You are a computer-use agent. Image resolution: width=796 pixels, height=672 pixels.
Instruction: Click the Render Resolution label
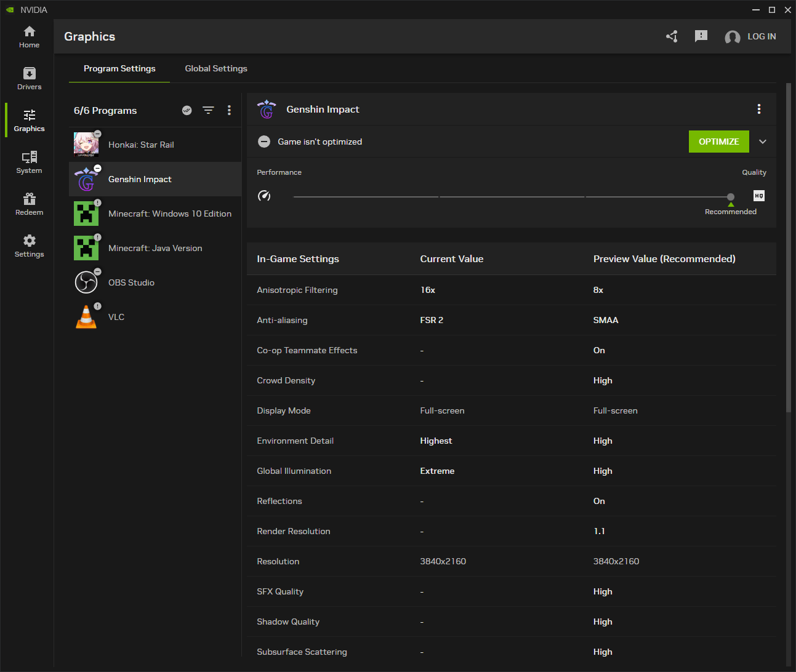(x=294, y=531)
